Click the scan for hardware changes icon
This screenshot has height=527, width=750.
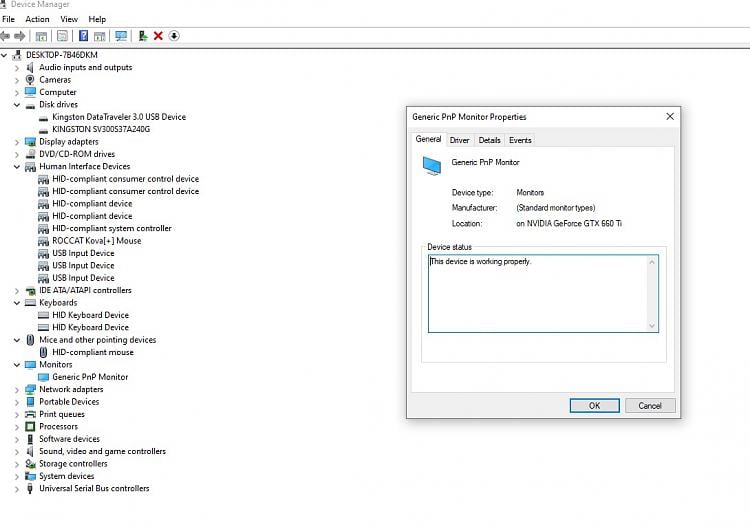coord(121,36)
